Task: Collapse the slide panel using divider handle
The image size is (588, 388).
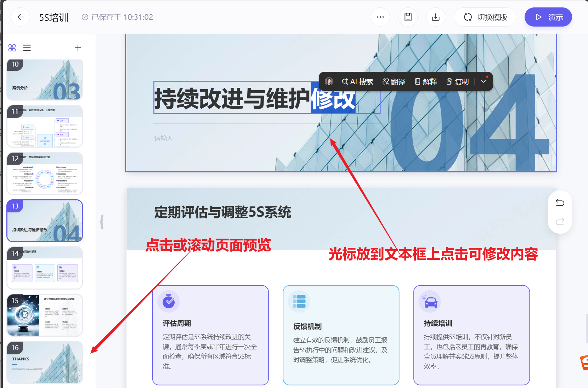Action: pos(102,222)
